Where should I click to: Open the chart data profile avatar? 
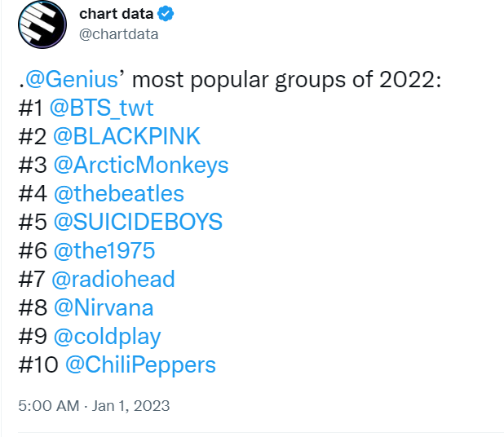tap(42, 24)
